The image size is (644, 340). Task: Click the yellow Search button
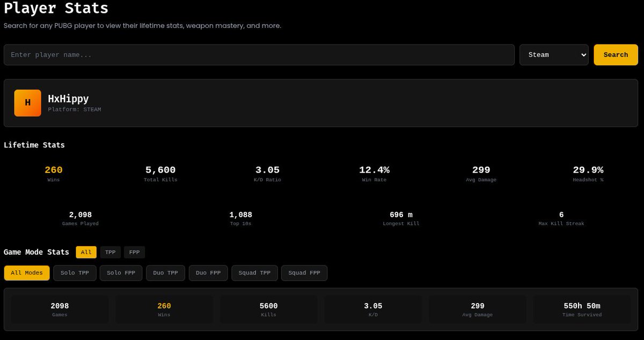[616, 55]
